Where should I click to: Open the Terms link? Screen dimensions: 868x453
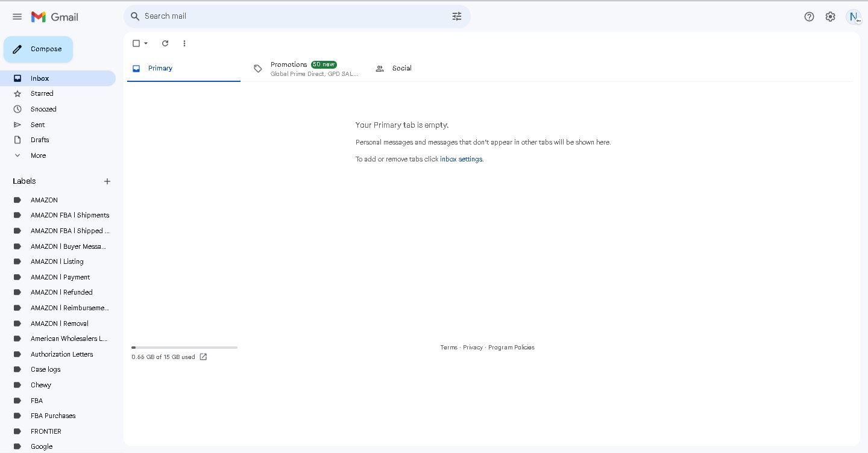(x=449, y=348)
